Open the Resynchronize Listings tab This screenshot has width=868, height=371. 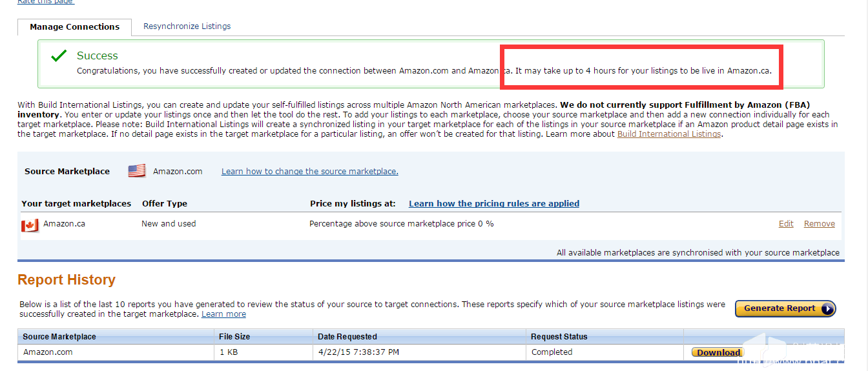point(187,26)
